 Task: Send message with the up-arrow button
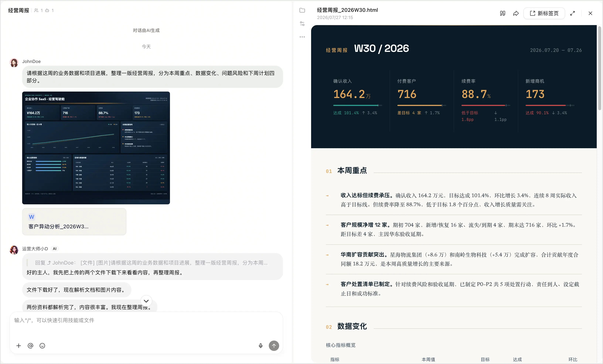(274, 346)
